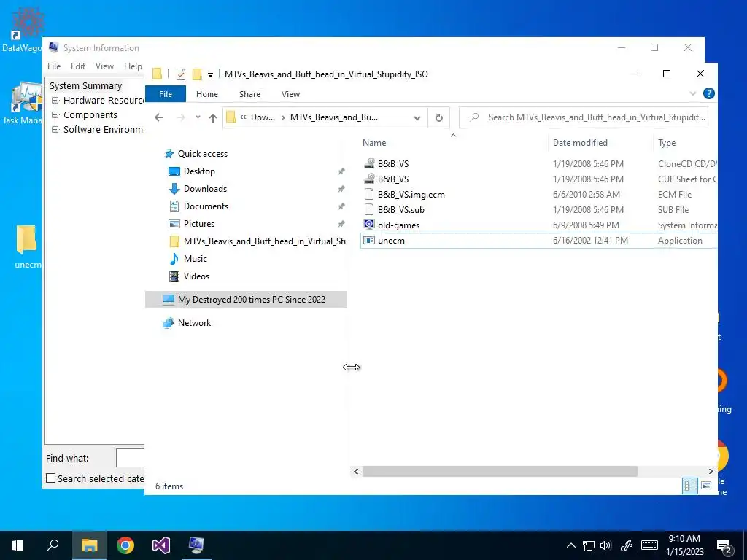The image size is (747, 560).
Task: Expand Components tree node
Action: pos(55,114)
